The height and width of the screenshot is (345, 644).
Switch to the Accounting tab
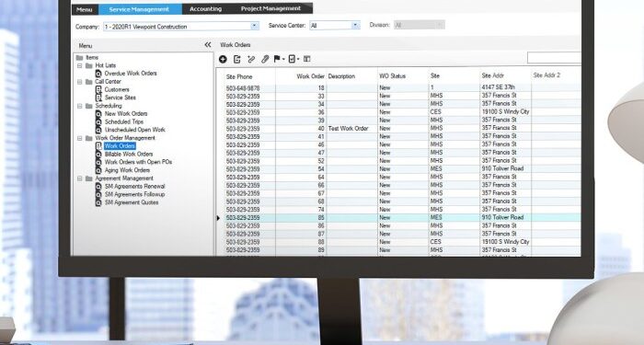point(205,8)
